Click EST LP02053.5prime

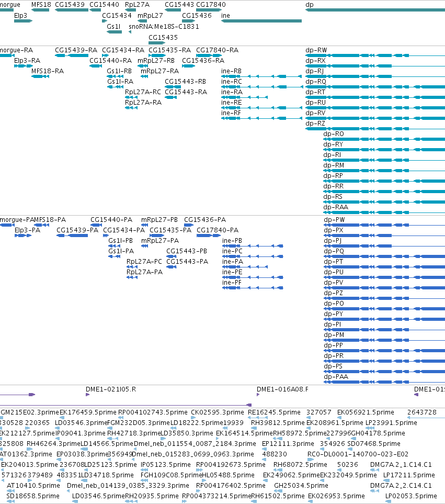(411, 496)
